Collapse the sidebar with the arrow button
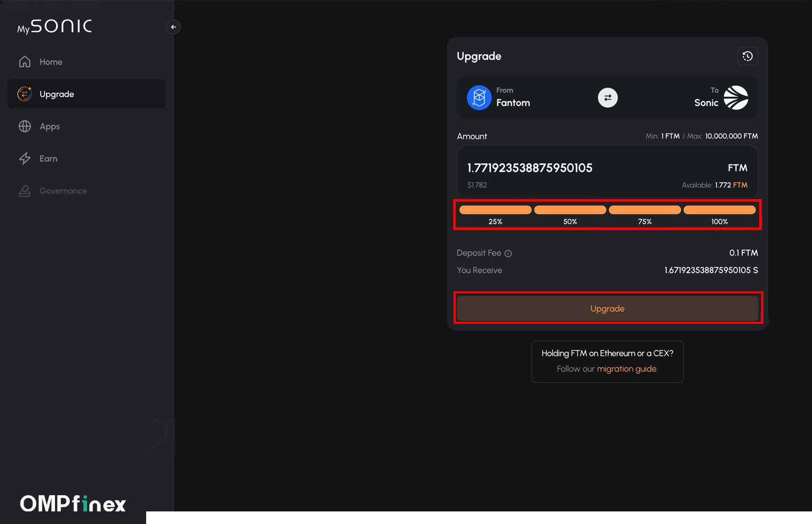This screenshot has width=812, height=524. tap(173, 27)
